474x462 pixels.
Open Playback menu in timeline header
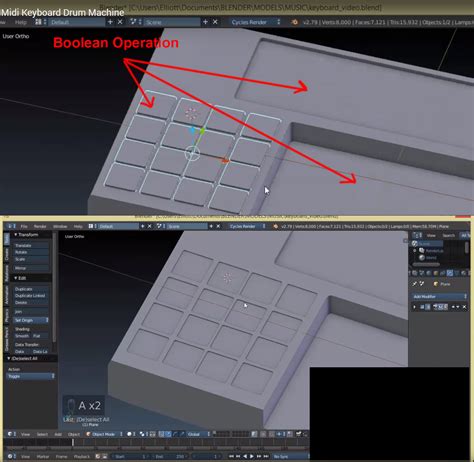[x=82, y=456]
